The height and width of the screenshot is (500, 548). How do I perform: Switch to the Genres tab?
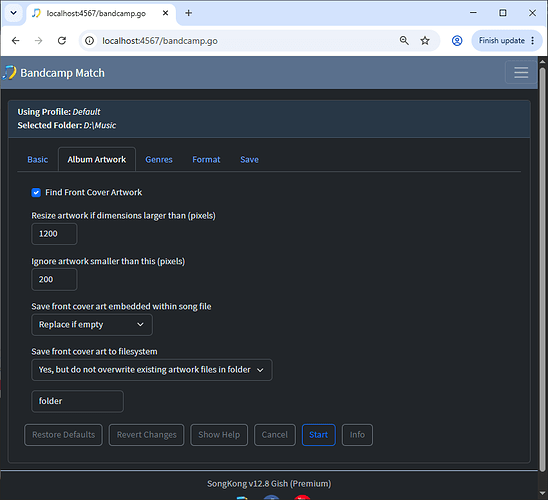click(x=159, y=160)
